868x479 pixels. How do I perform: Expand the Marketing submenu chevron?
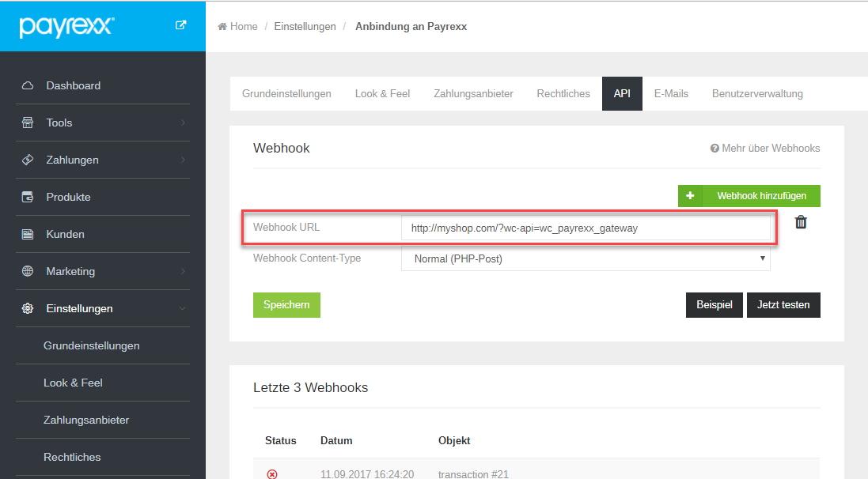[183, 271]
